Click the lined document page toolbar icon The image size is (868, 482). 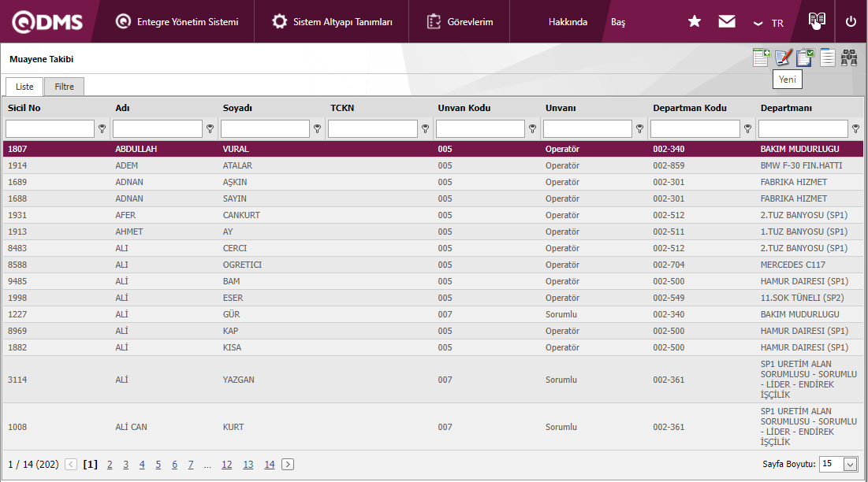pyautogui.click(x=827, y=57)
